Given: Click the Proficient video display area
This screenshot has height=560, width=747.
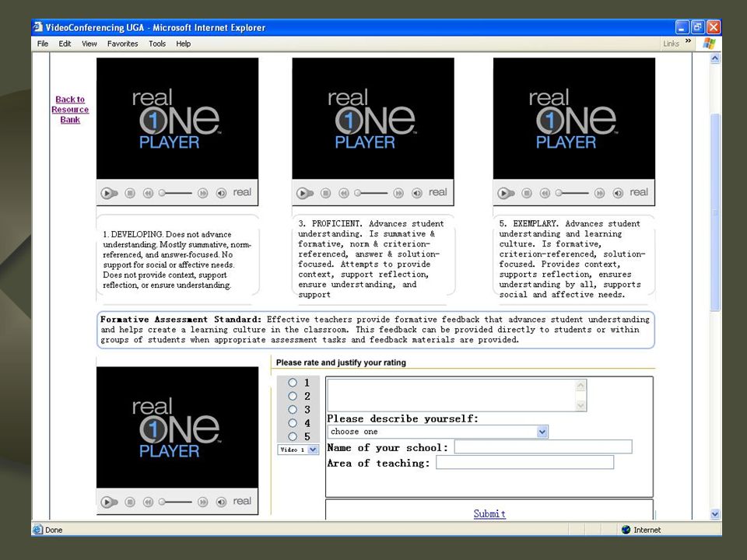Looking at the screenshot, I should (x=373, y=118).
